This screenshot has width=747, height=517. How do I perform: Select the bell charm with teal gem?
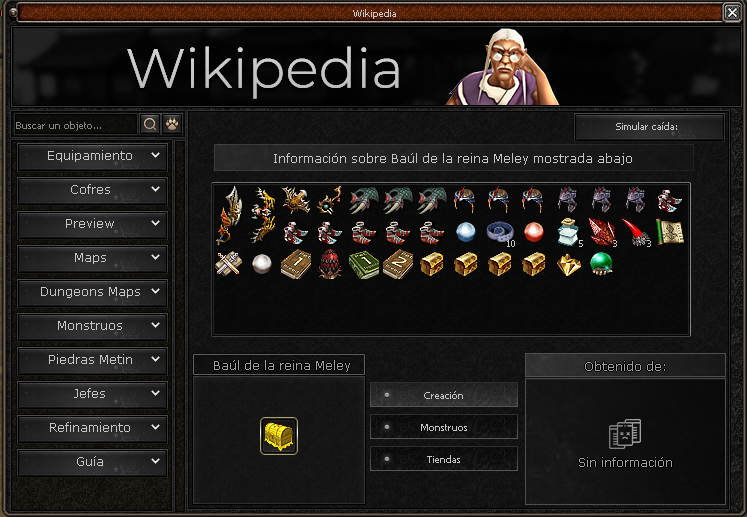[x=330, y=200]
